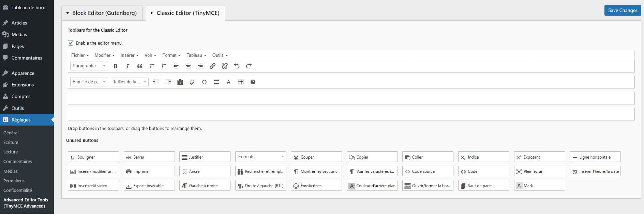Click the Table grid icon
The height and width of the screenshot is (214, 644).
pos(241,82)
